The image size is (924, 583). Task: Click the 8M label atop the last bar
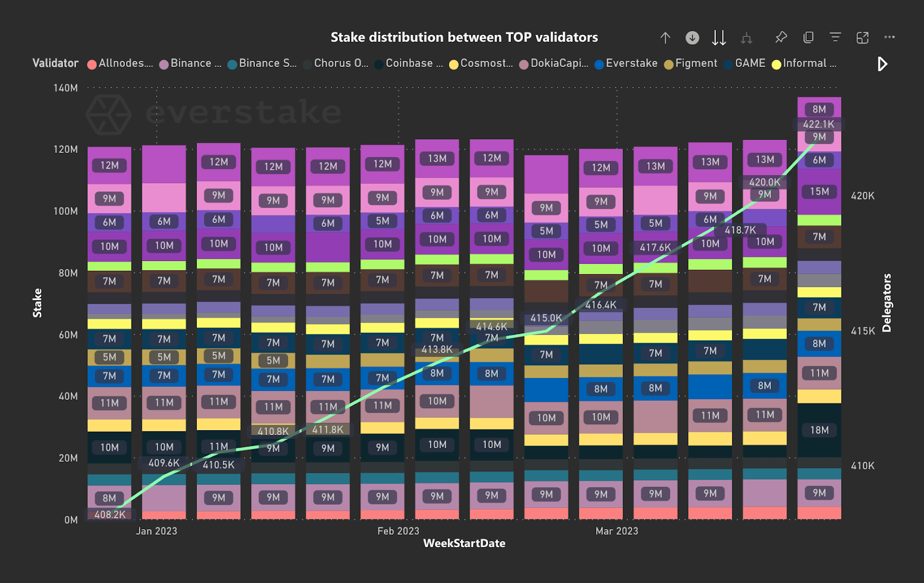pos(819,109)
